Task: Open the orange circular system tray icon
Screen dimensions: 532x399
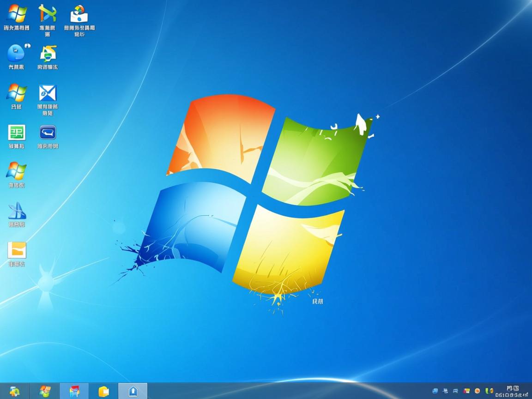Action: coord(477,391)
